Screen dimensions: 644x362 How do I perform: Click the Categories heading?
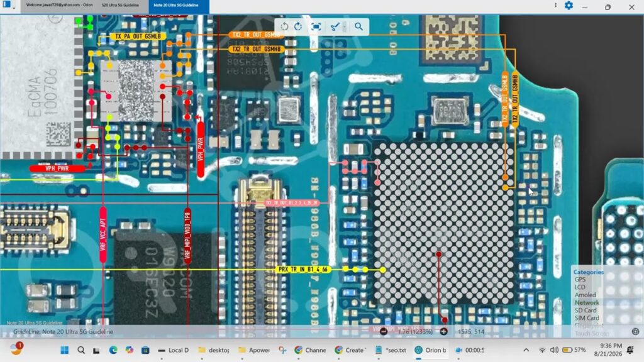click(x=589, y=272)
